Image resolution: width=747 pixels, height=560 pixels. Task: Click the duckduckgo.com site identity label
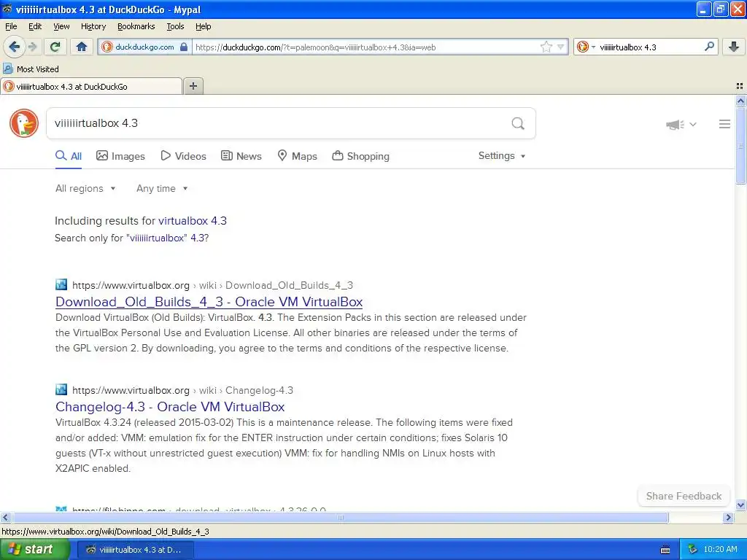point(144,47)
